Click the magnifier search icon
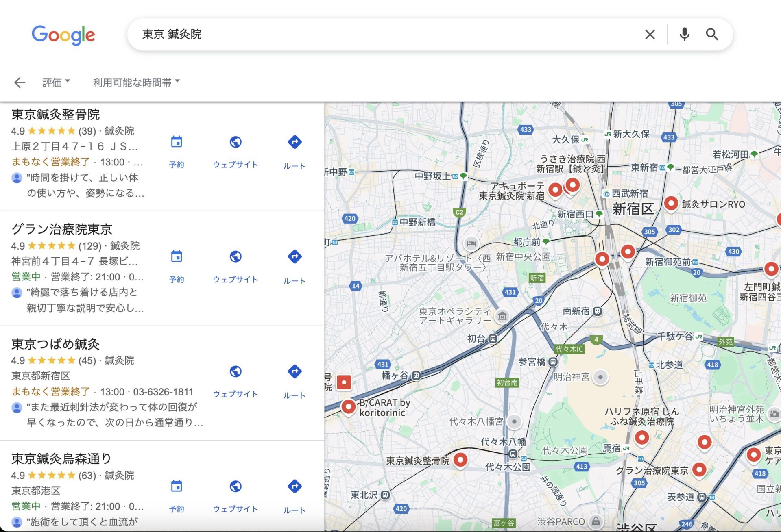 [712, 35]
